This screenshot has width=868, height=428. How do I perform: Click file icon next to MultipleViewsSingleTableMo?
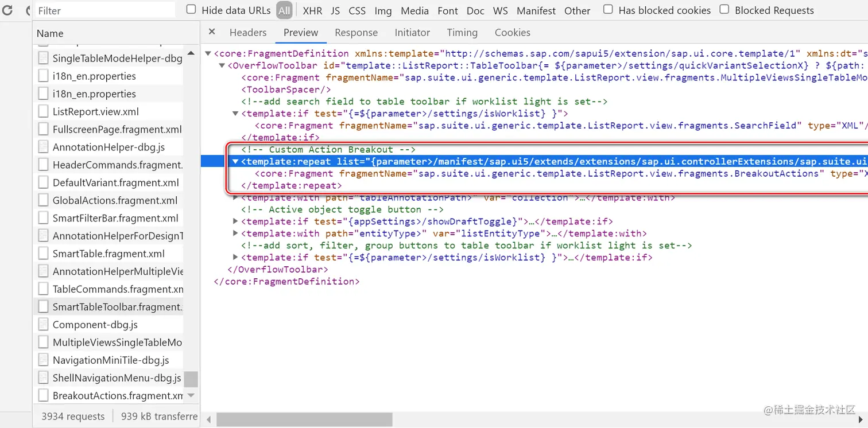coord(43,343)
